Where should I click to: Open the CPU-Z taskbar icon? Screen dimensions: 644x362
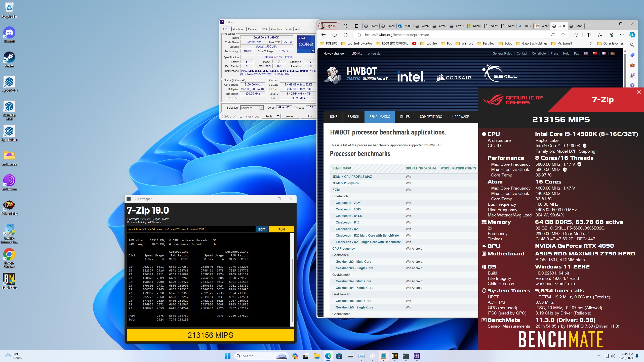[x=417, y=356]
